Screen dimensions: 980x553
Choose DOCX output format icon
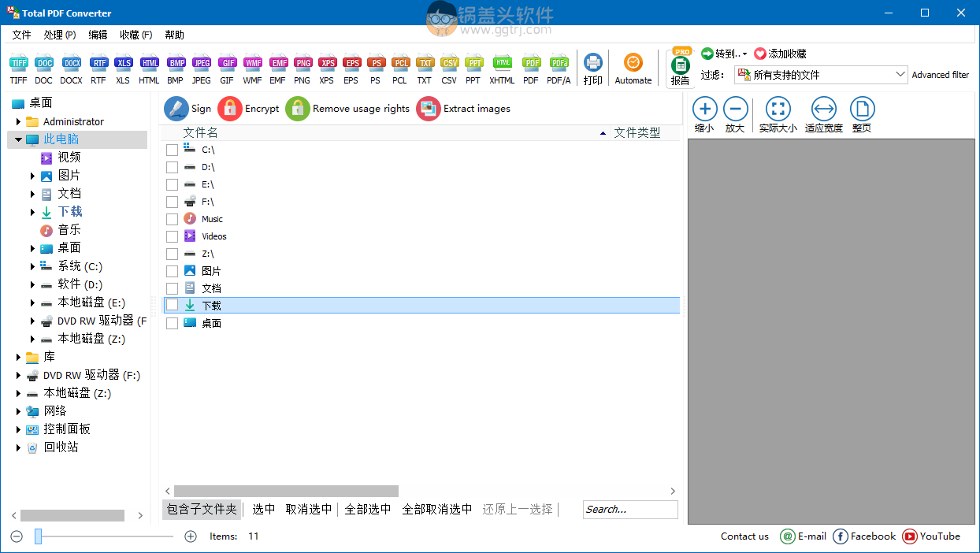pyautogui.click(x=72, y=63)
